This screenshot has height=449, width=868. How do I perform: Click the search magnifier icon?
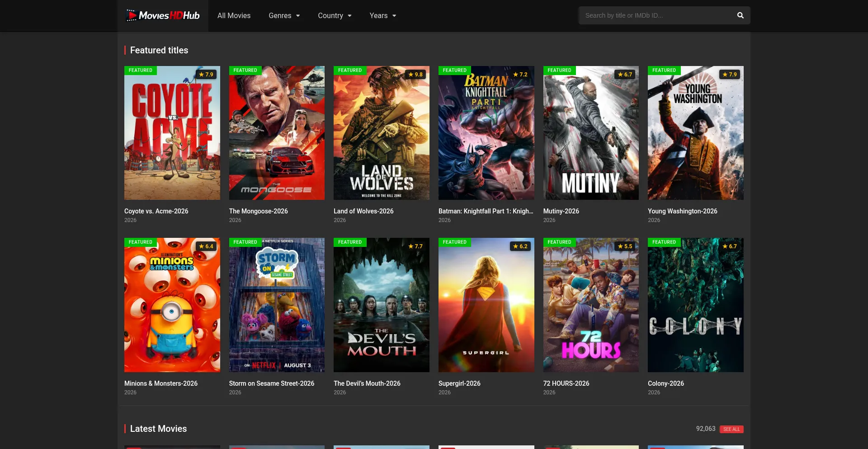(740, 15)
